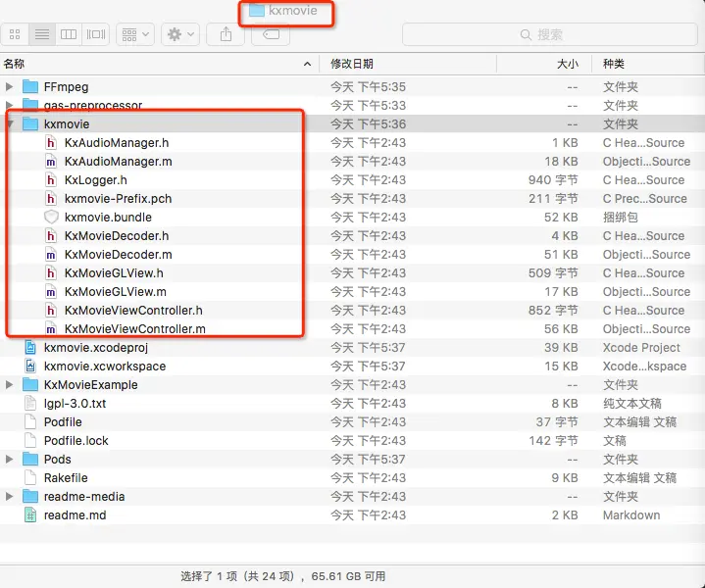The width and height of the screenshot is (705, 588).
Task: Focus the 搜索 search field
Action: (549, 34)
